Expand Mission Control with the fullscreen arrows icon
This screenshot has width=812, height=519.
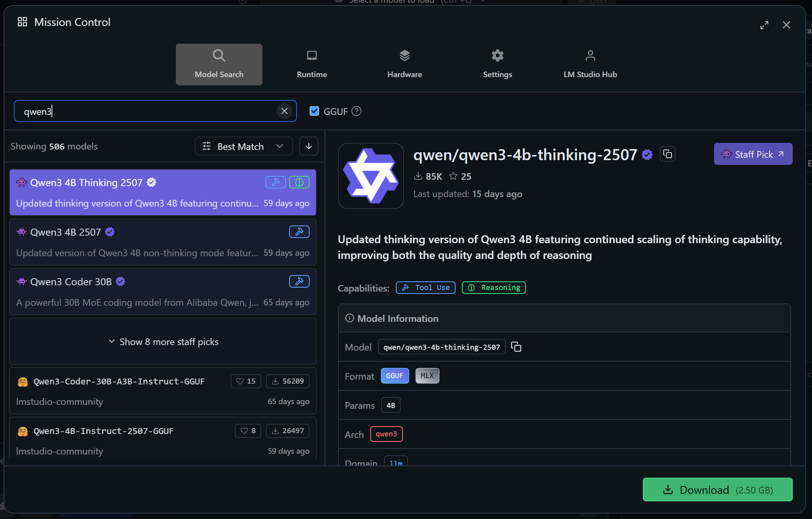click(x=765, y=24)
